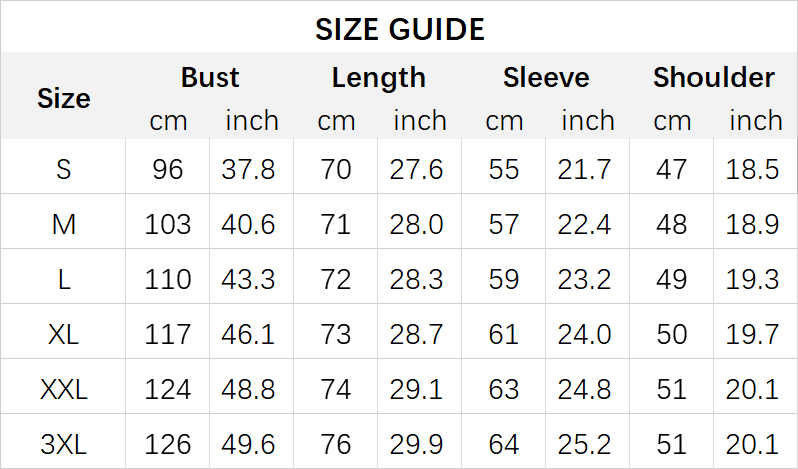Click the Sleeve column header
Image resolution: width=798 pixels, height=469 pixels.
tap(546, 78)
